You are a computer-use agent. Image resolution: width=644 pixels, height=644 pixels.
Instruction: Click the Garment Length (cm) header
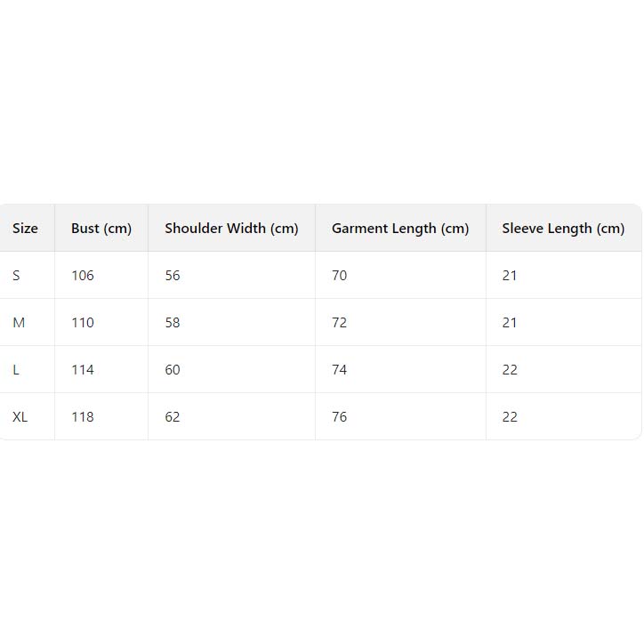pos(400,229)
